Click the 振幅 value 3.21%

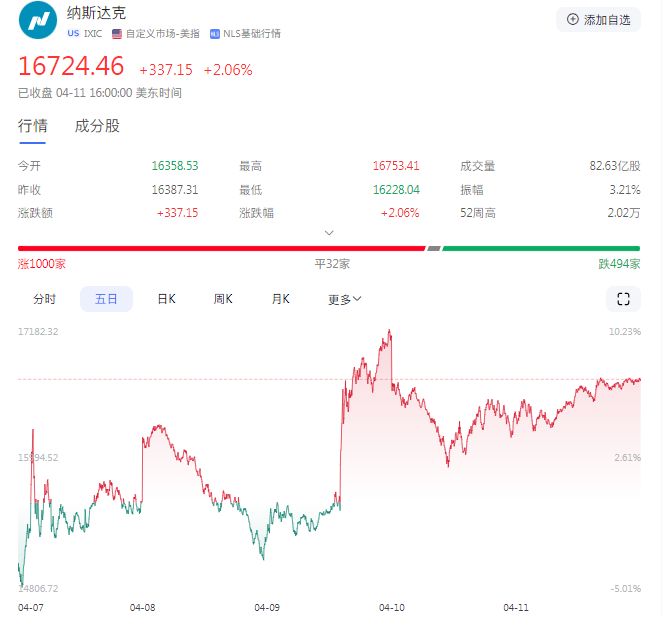point(625,190)
